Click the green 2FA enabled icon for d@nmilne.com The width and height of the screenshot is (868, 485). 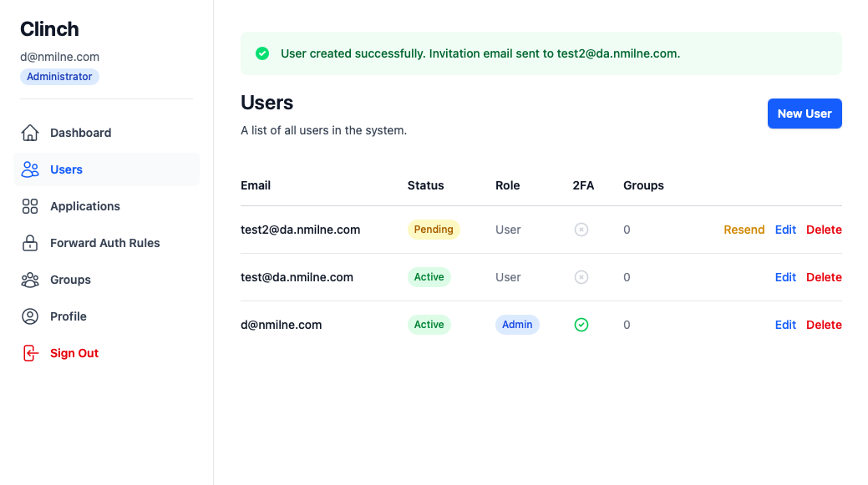[581, 325]
